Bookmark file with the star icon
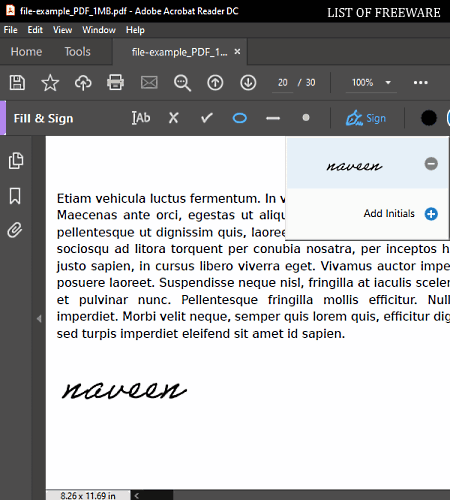This screenshot has height=500, width=450. coord(50,83)
